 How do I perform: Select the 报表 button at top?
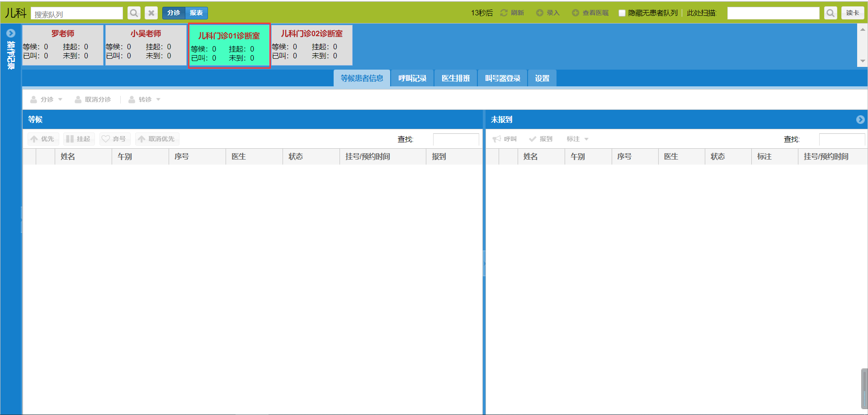coord(196,13)
